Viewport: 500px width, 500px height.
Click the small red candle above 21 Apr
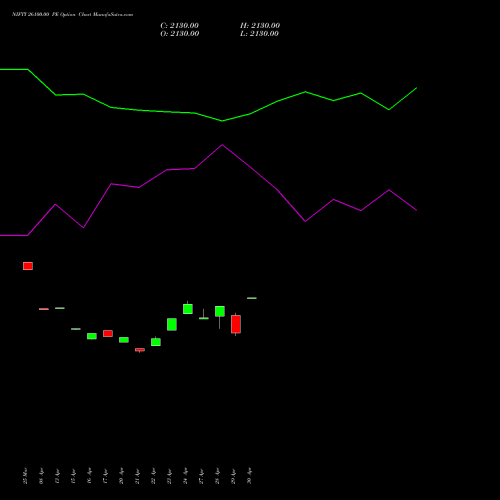pos(140,350)
